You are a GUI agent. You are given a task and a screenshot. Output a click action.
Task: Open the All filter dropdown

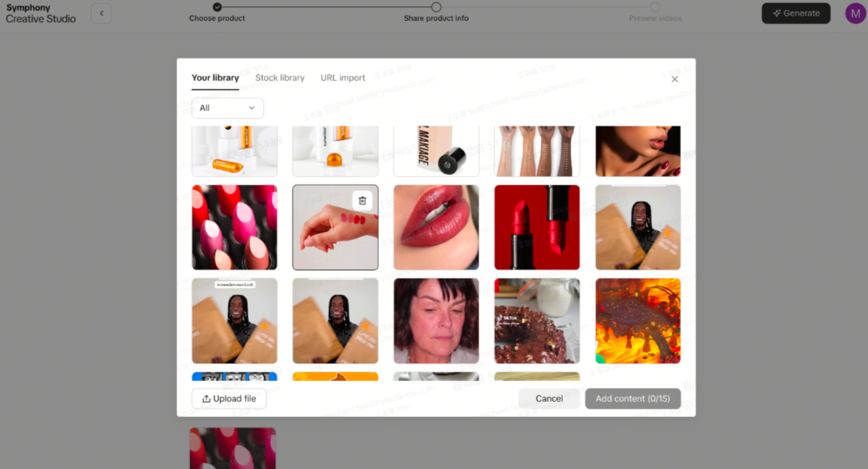click(x=227, y=108)
